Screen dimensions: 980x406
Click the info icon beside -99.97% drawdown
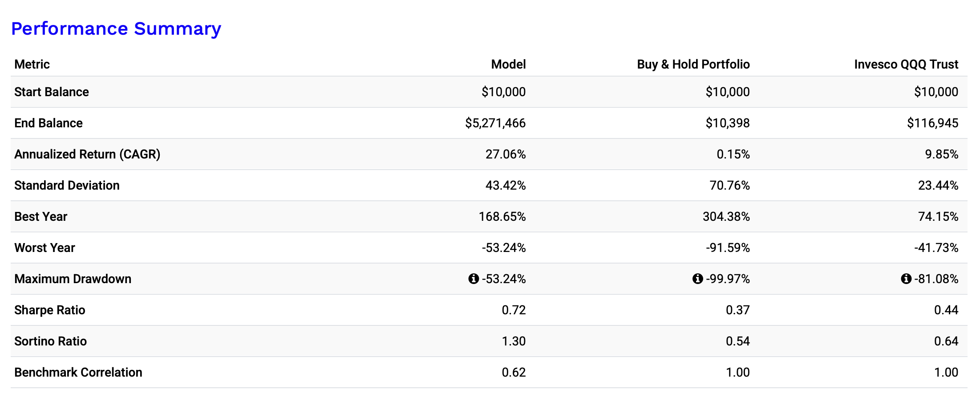point(697,279)
